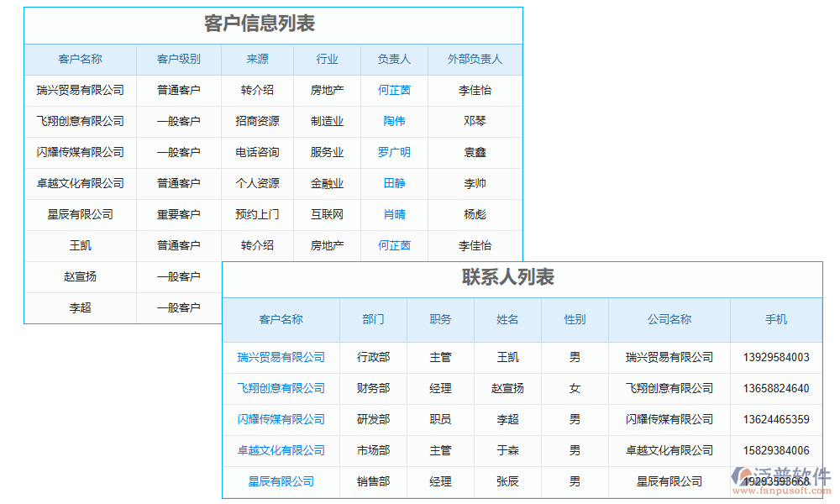Sort by the 客户级别 column header
The image size is (840, 504).
[x=179, y=59]
